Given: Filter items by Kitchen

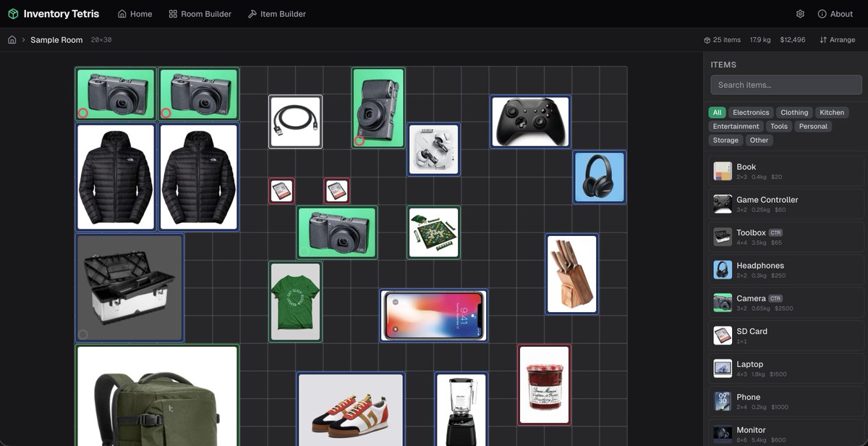Looking at the screenshot, I should click(x=832, y=112).
